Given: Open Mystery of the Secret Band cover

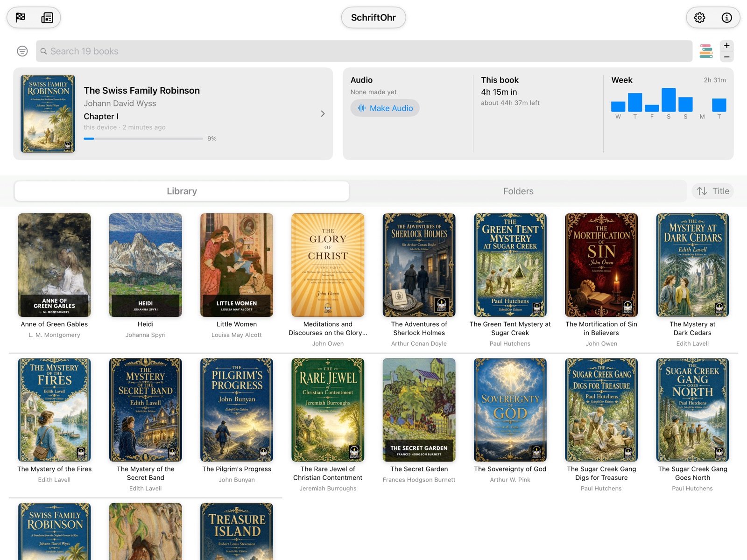Looking at the screenshot, I should [146, 410].
